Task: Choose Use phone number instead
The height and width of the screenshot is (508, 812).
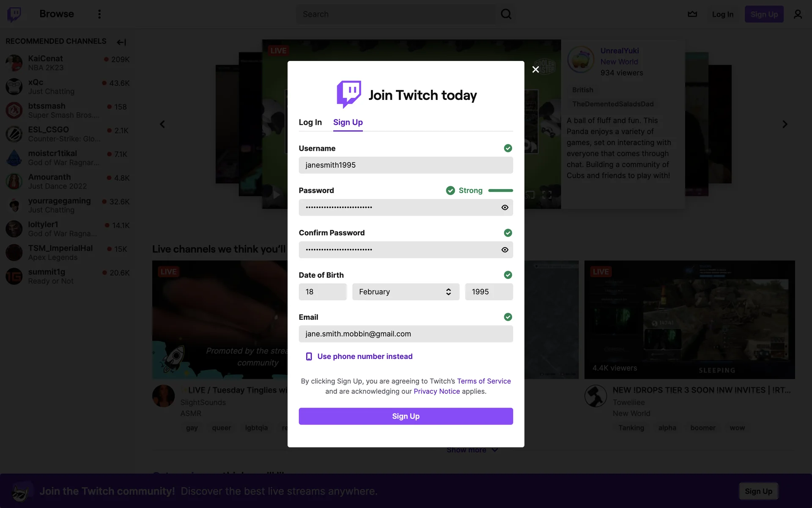Action: tap(365, 356)
